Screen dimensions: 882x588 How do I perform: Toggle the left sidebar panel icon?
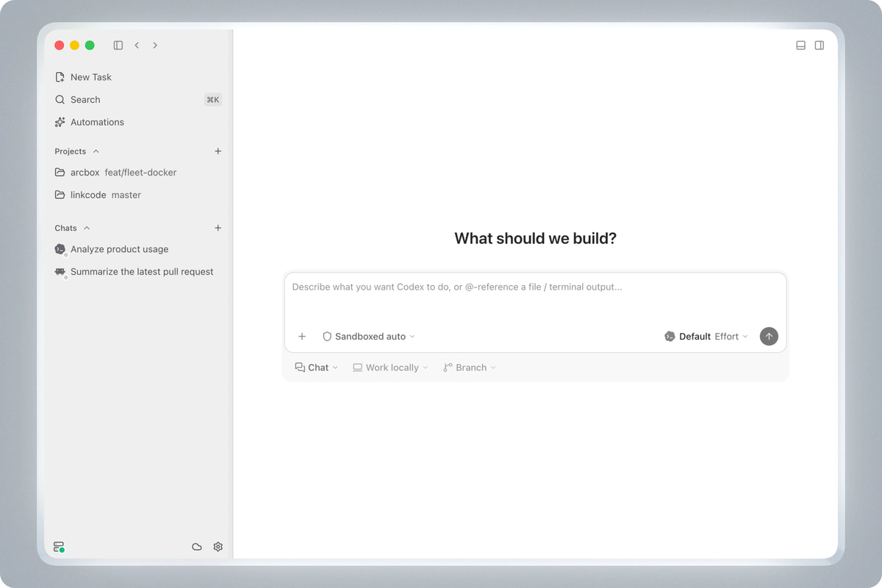pos(118,46)
